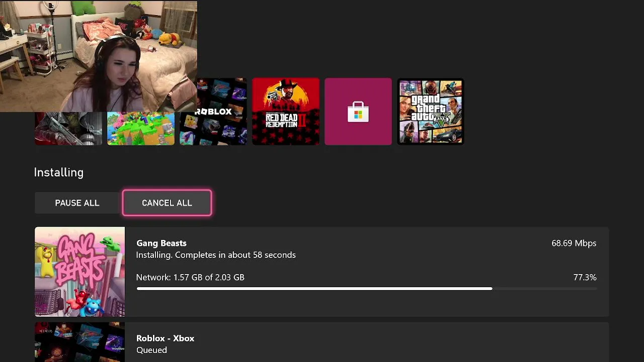This screenshot has width=644, height=362.
Task: Select the Roblox - Xbox queued title
Action: pyautogui.click(x=165, y=338)
